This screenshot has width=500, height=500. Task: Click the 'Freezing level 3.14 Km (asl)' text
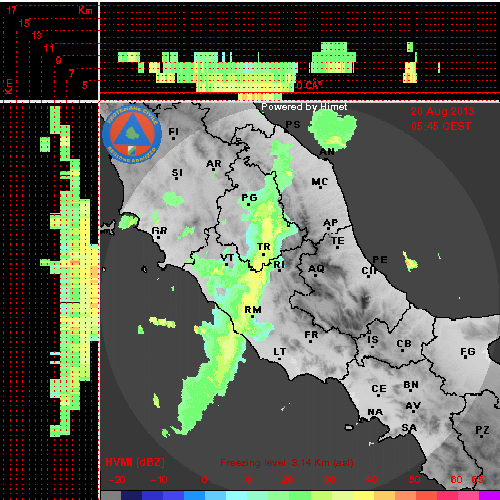287,463
